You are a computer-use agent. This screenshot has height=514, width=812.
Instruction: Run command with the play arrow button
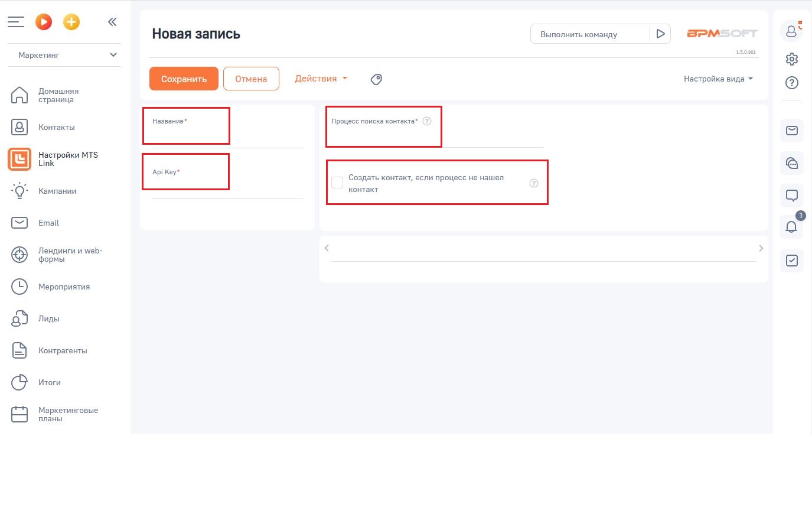point(660,34)
